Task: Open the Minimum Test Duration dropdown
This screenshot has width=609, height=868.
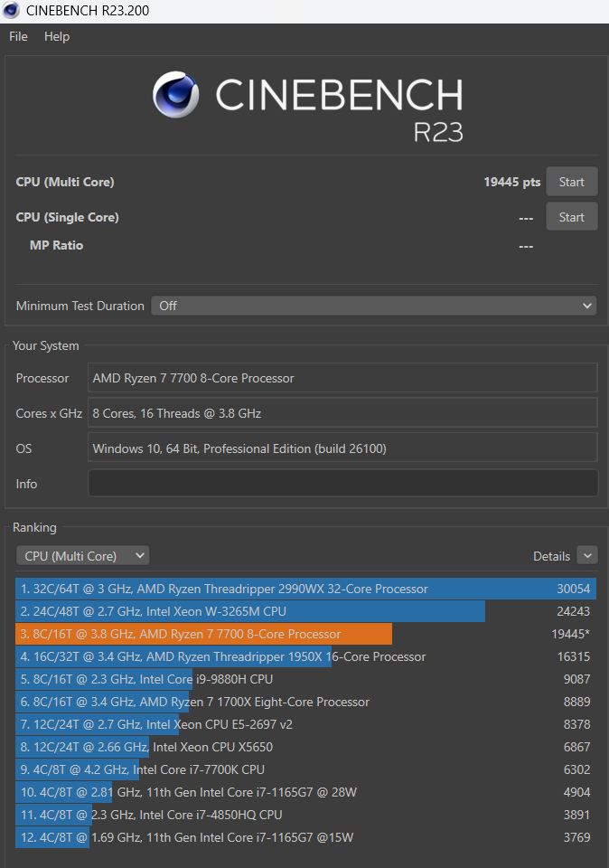Action: coord(373,306)
